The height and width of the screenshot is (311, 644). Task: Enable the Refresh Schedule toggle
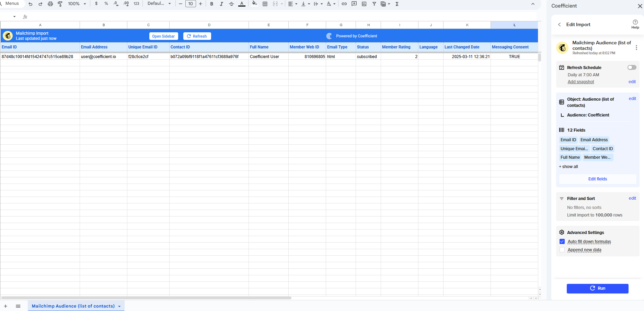(x=632, y=67)
